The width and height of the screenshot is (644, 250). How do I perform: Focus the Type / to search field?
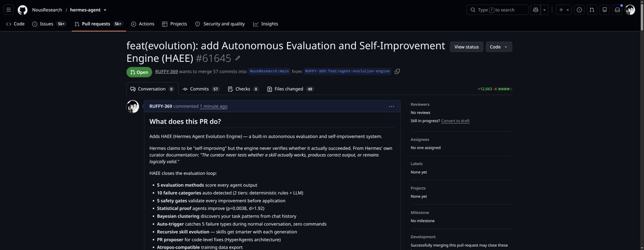point(497,10)
